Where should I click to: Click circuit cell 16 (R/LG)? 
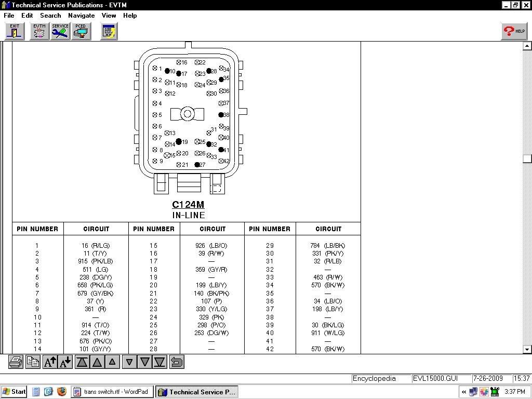(x=96, y=245)
